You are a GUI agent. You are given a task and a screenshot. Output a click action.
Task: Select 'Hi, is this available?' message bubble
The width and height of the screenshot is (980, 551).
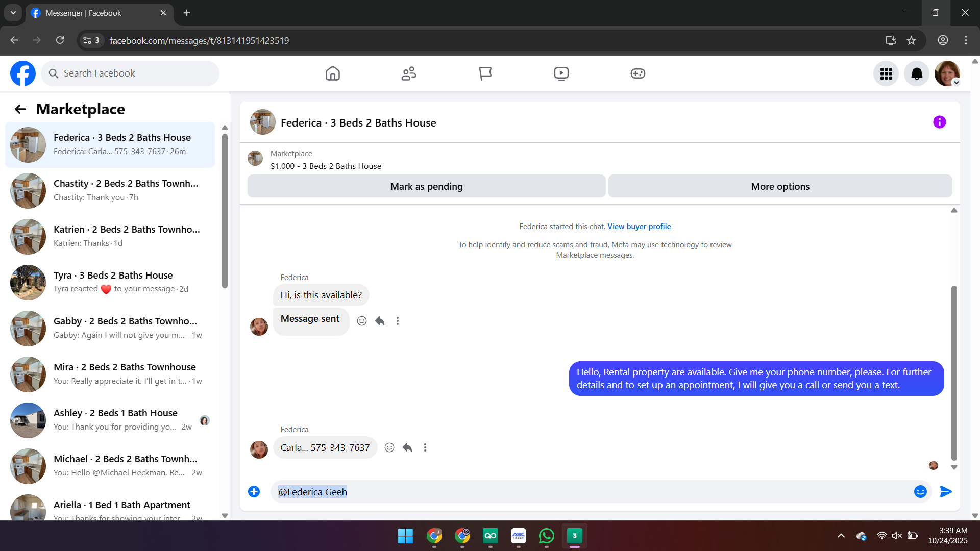(x=321, y=295)
